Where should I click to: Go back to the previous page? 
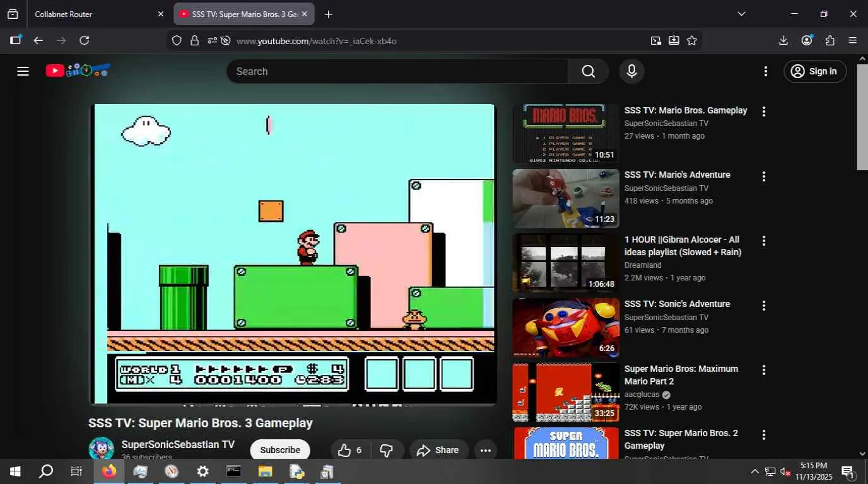tap(38, 40)
